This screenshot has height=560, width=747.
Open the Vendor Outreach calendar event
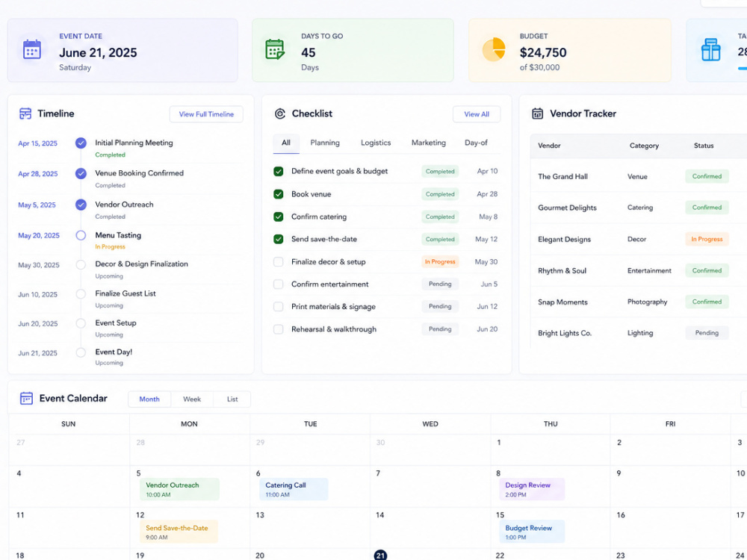point(179,489)
